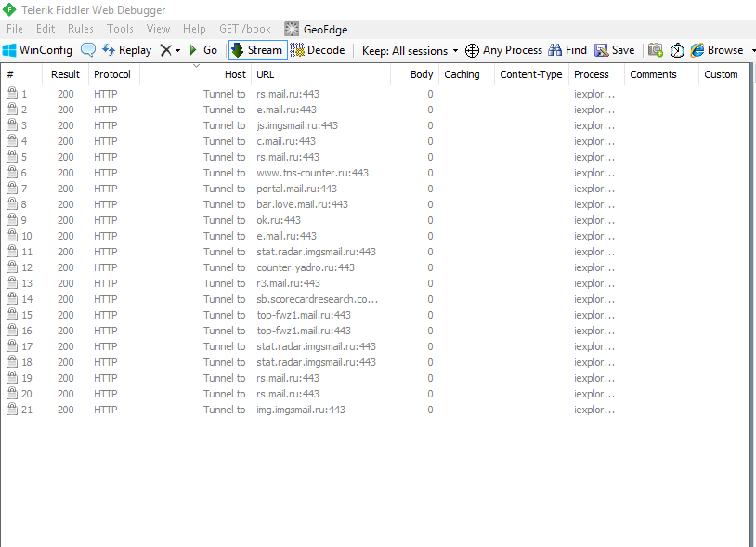
Task: Click the lock icon of session 6
Action: [12, 173]
